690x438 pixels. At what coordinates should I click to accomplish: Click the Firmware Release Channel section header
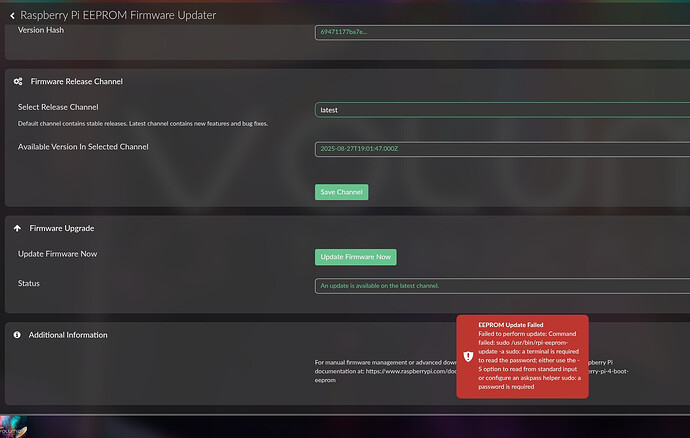(76, 81)
